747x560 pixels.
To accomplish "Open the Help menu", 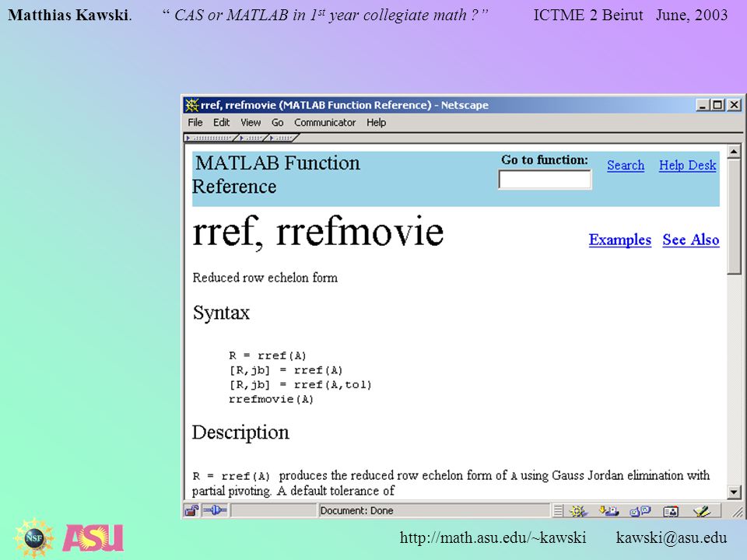I will point(377,122).
